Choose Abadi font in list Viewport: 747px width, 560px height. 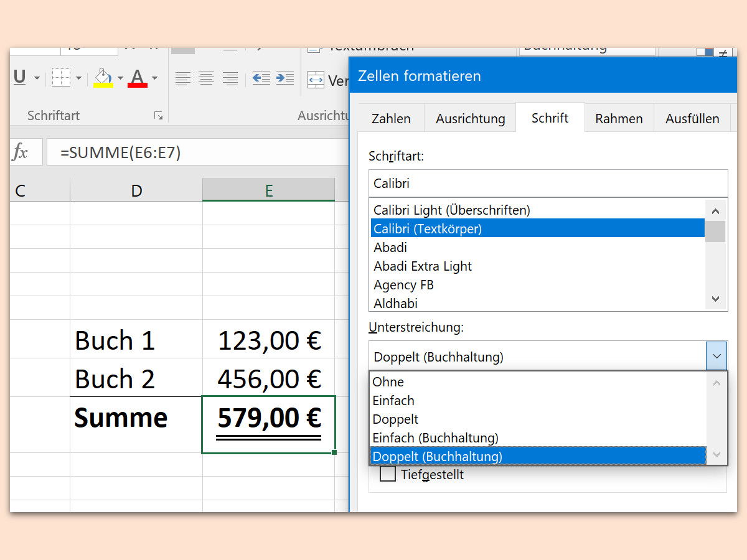(x=538, y=247)
